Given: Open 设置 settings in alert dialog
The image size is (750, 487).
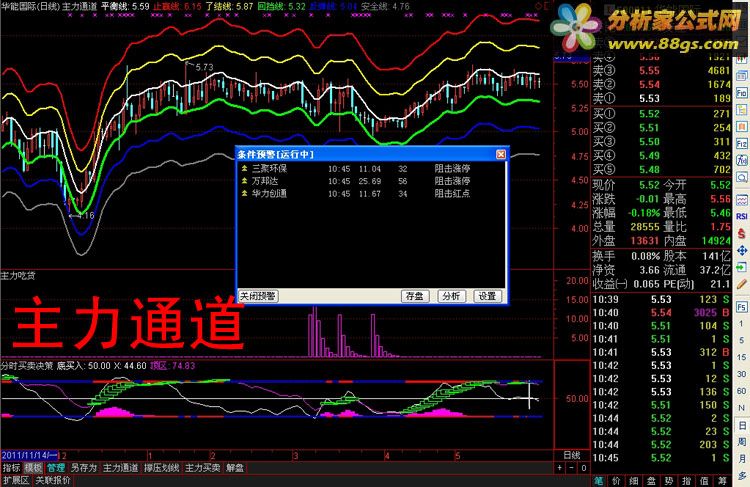Looking at the screenshot, I should pyautogui.click(x=487, y=296).
